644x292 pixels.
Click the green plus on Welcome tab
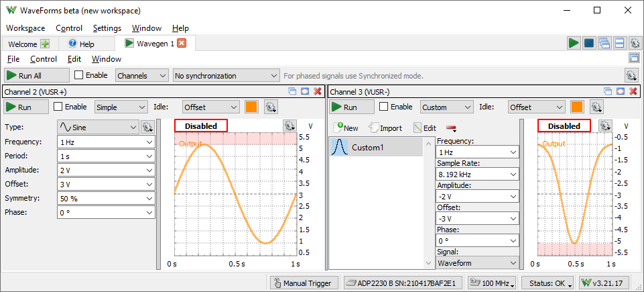click(x=45, y=44)
